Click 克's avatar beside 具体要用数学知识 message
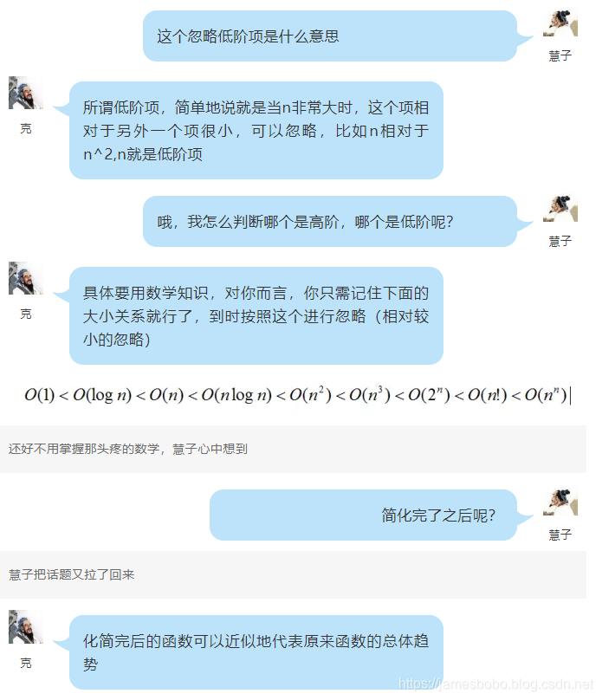This screenshot has width=602, height=700. coord(26,278)
